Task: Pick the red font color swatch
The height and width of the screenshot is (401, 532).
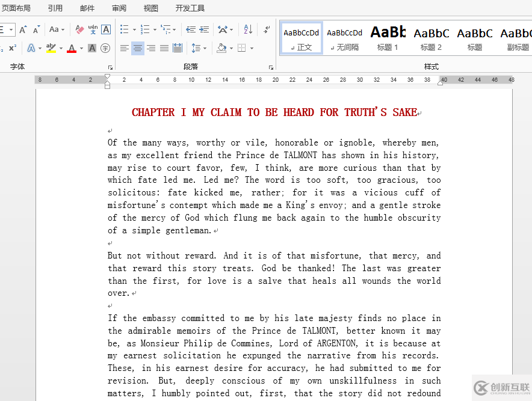Action: (72, 51)
